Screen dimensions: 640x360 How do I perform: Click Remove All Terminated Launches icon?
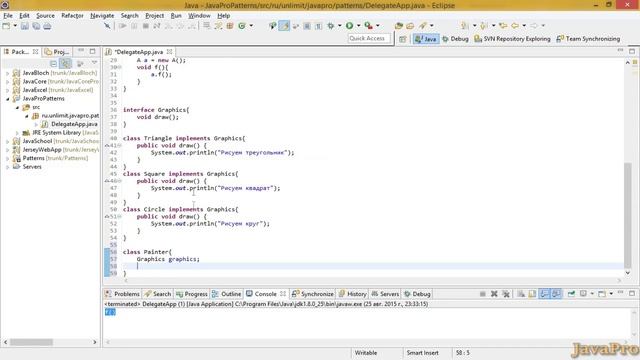(x=506, y=294)
